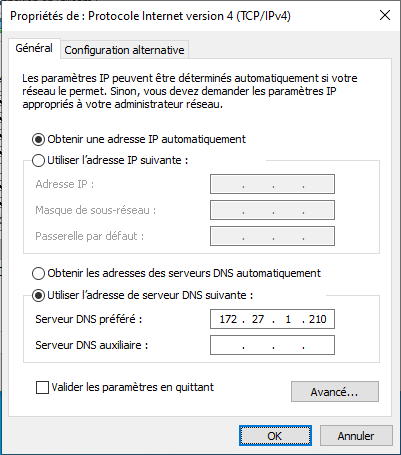
Task: Open the Avancé... settings button
Action: pos(335,392)
